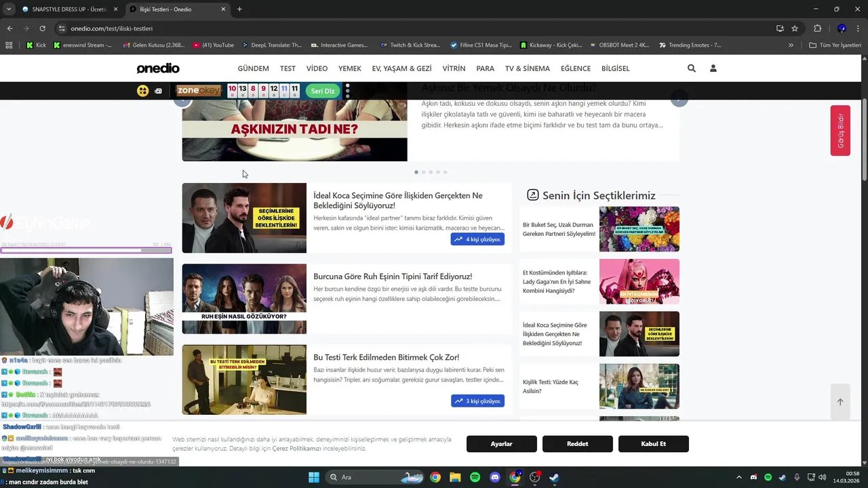View site information icon in address bar
Screen dimensions: 868x488
coord(62,28)
